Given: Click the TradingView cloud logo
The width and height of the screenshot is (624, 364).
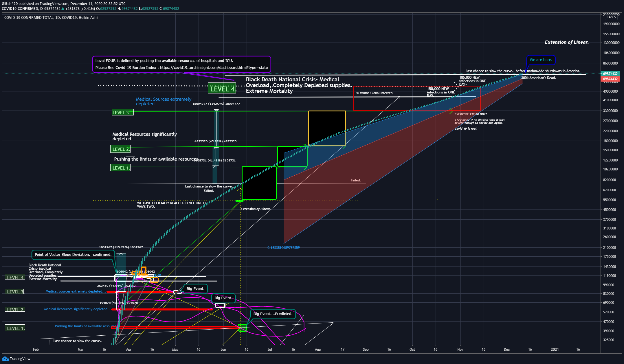Looking at the screenshot, I should click(x=5, y=359).
